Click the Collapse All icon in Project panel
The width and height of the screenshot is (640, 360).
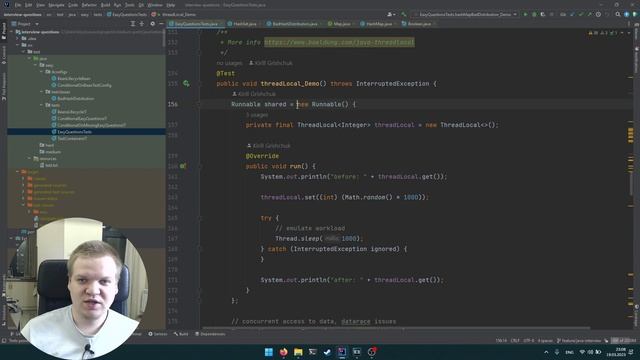tap(142, 24)
